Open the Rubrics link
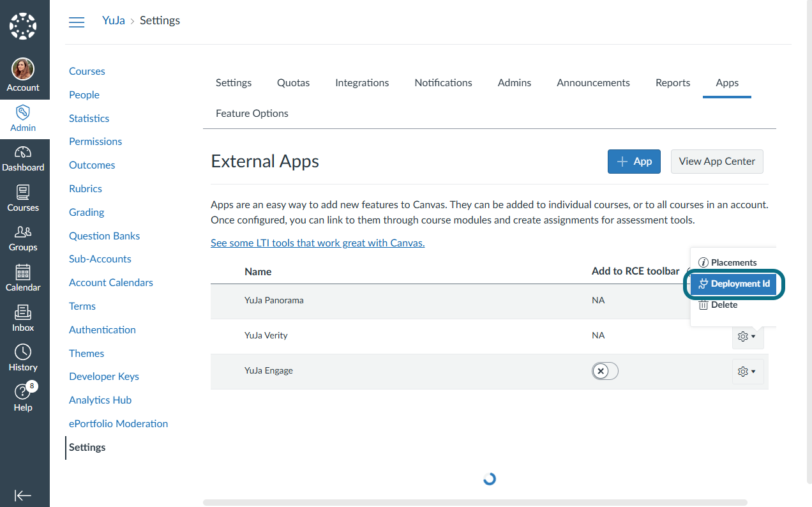The image size is (812, 507). tap(86, 188)
